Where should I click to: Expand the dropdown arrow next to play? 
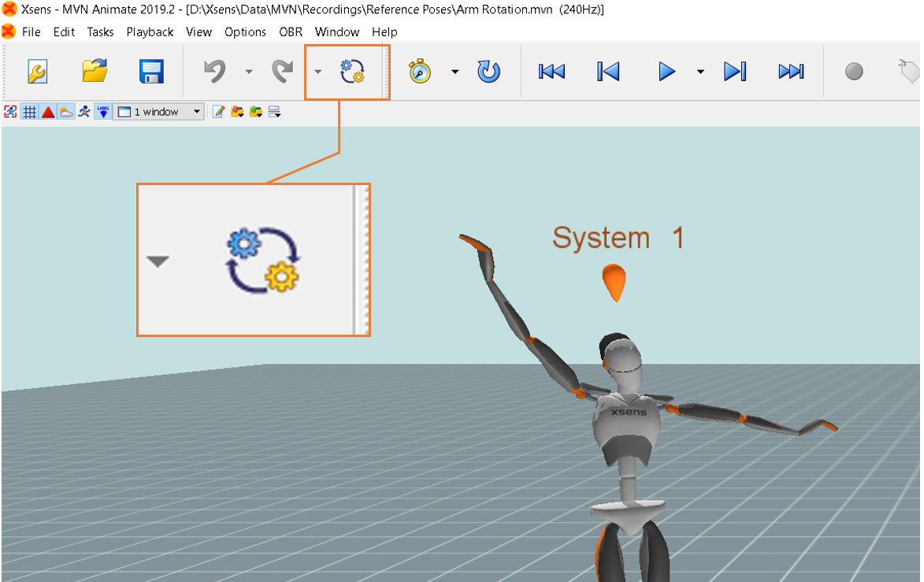(700, 72)
